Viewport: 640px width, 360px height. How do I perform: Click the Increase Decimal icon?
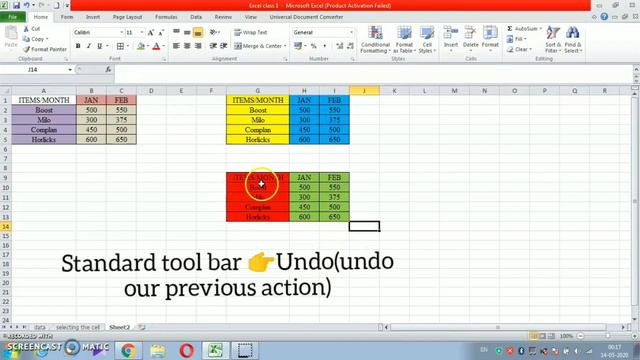coord(340,46)
